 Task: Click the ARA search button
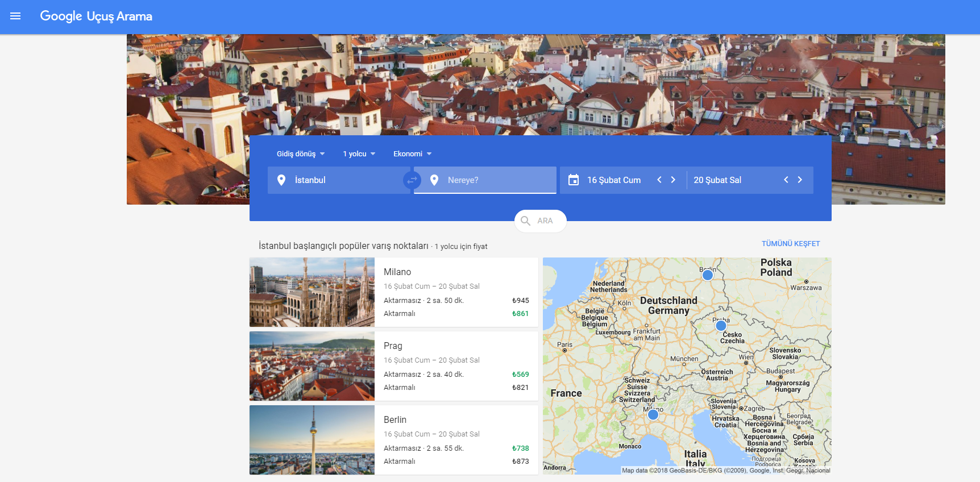click(x=541, y=221)
